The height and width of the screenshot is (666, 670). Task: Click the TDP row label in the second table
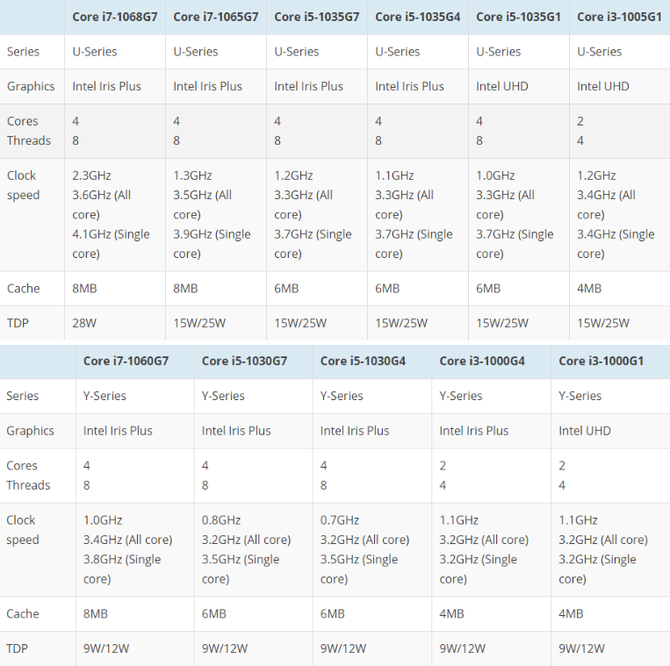pyautogui.click(x=38, y=649)
